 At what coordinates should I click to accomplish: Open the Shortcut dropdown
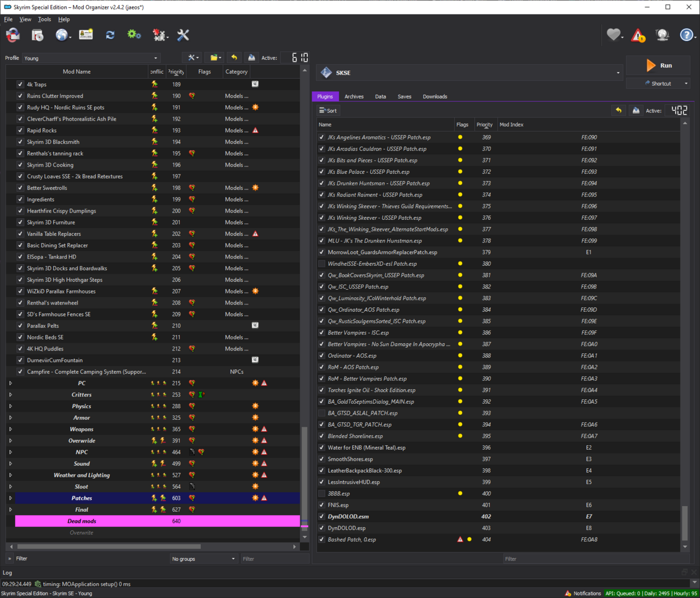click(658, 83)
